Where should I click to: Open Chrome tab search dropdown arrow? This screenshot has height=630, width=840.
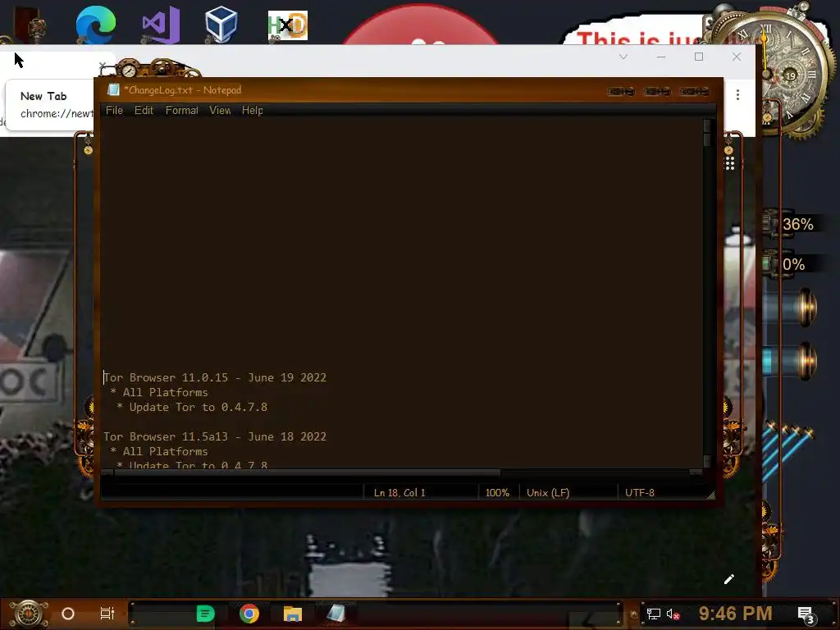[x=623, y=57]
